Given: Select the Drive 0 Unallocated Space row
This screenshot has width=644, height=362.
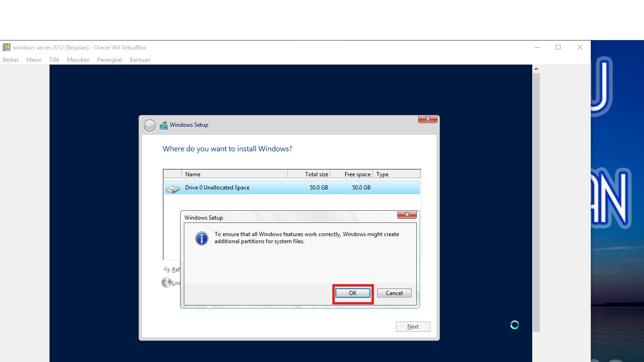Looking at the screenshot, I should point(292,188).
